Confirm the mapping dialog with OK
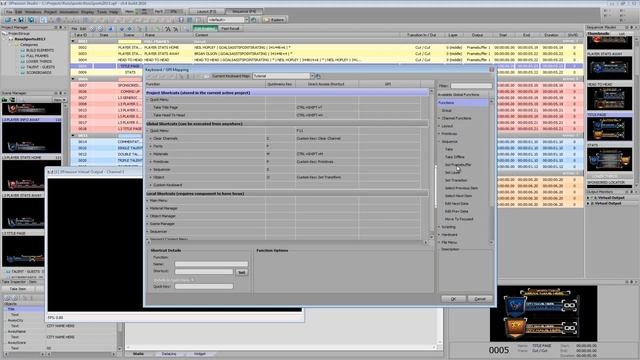The width and height of the screenshot is (640, 360). click(453, 299)
